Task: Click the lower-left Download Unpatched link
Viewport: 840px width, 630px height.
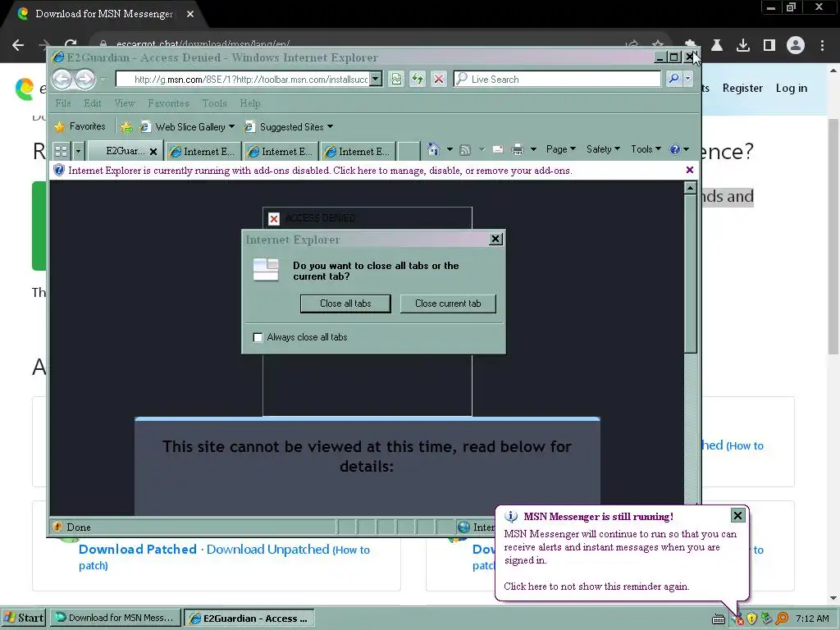Action: [268, 549]
